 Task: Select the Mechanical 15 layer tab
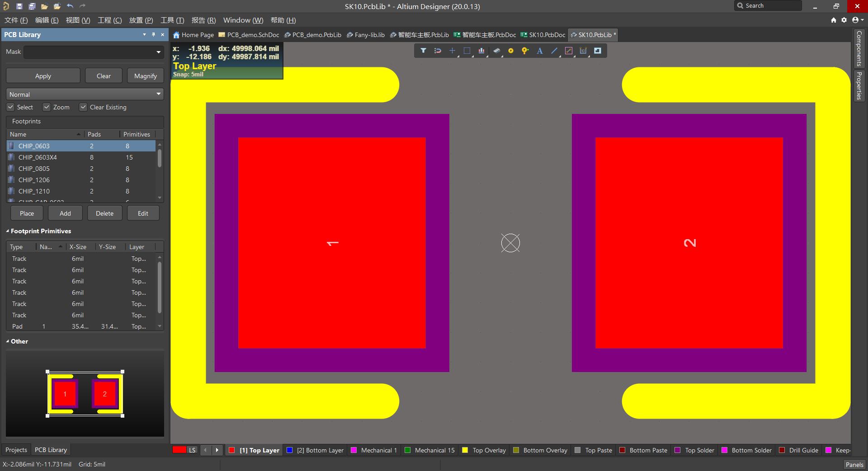(430, 450)
